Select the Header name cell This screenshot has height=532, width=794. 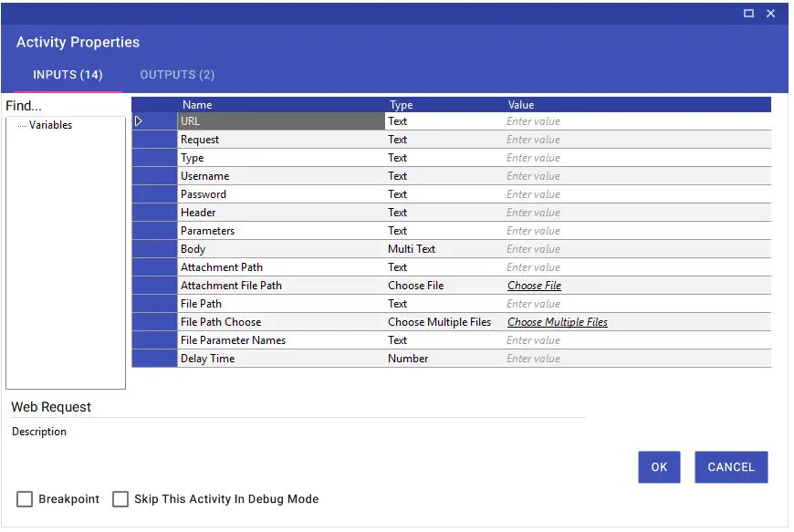pyautogui.click(x=281, y=213)
